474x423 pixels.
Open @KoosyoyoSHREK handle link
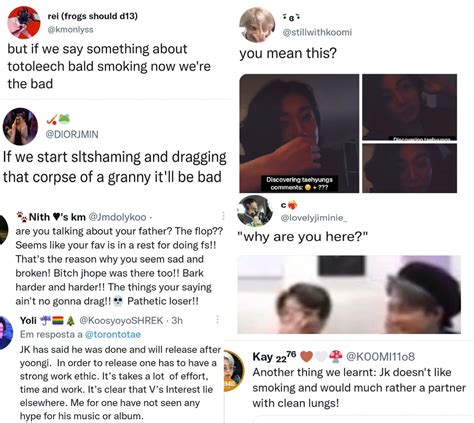121,320
